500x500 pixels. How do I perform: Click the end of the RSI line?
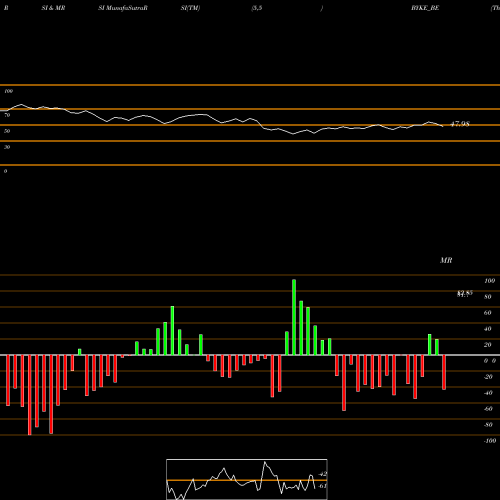pos(443,126)
